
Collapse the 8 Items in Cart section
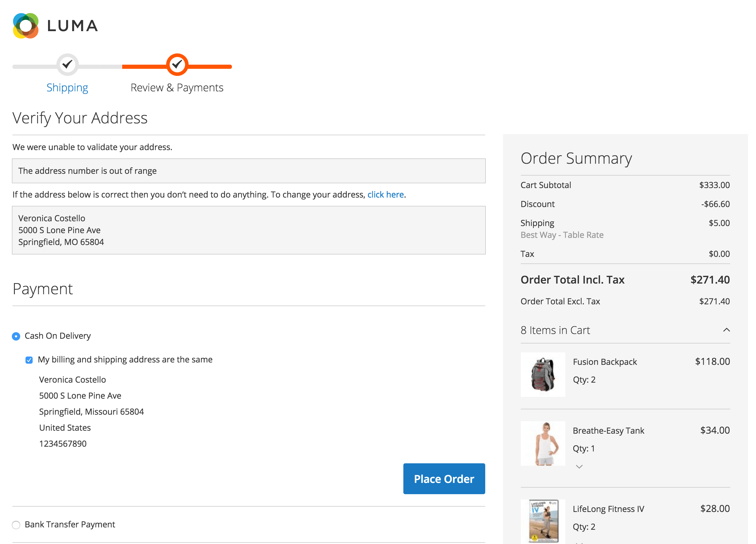pyautogui.click(x=726, y=330)
